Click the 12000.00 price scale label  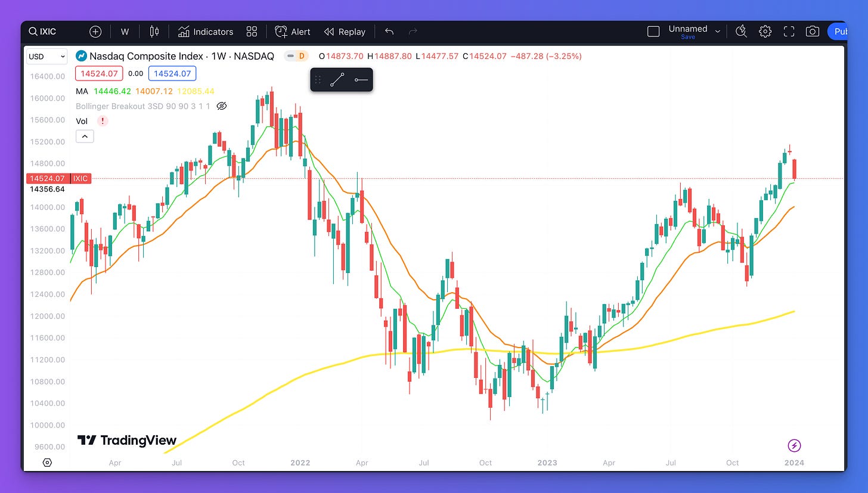47,316
